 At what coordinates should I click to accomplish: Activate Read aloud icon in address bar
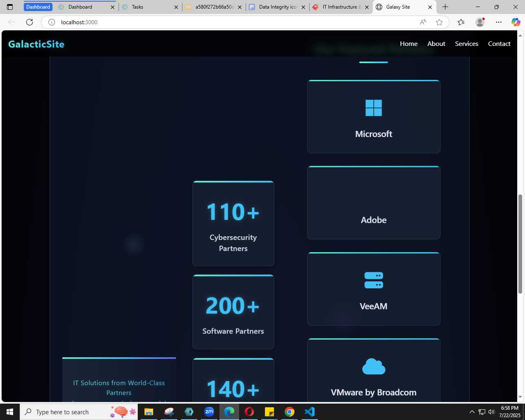point(423,22)
